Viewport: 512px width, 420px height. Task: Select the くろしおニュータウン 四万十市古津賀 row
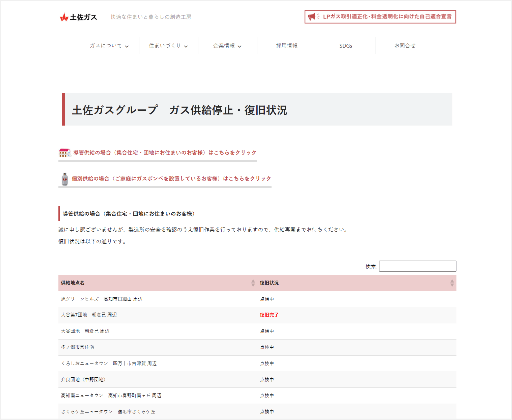click(257, 363)
